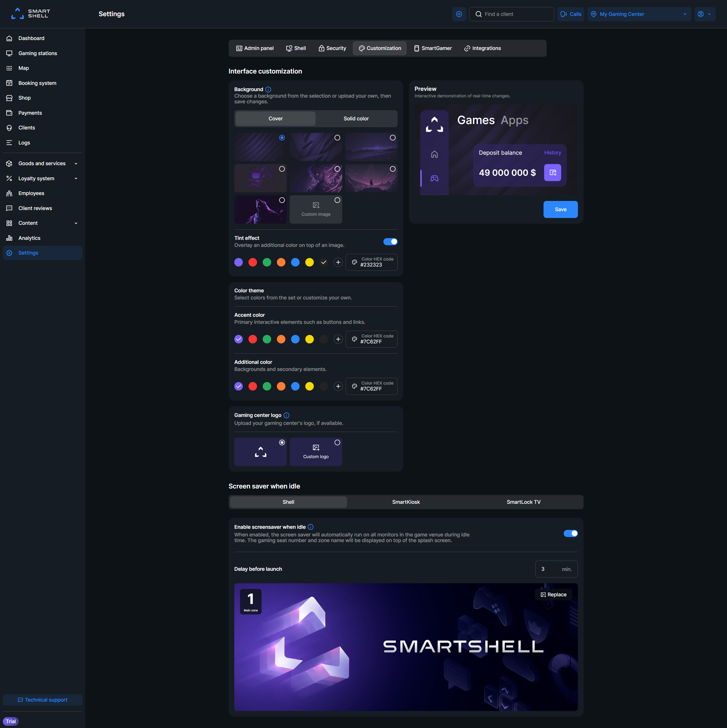Switch to the Admin panel tab
The image size is (727, 728).
(x=255, y=48)
